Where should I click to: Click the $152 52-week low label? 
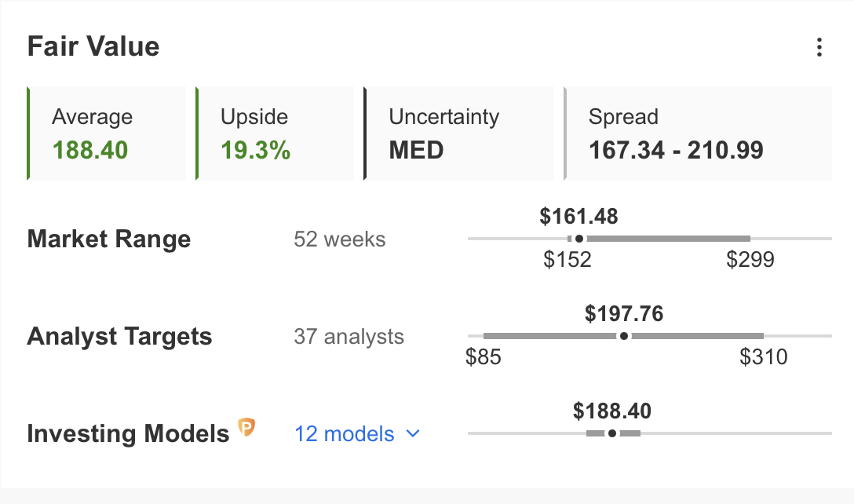[x=567, y=260]
